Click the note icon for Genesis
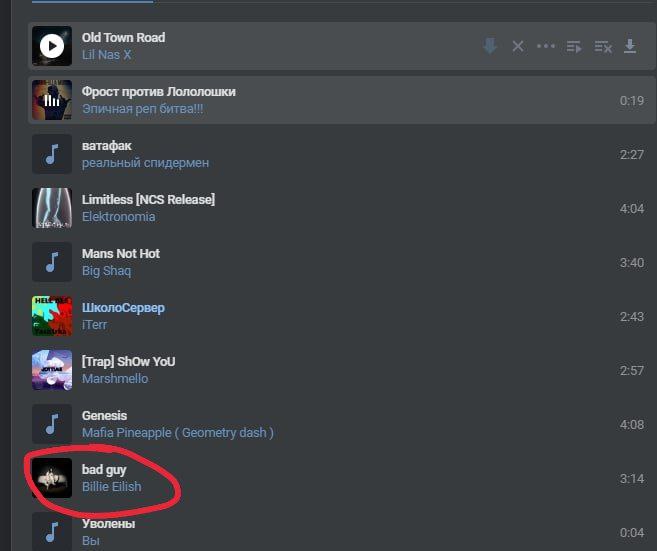Screen dimensions: 657x551 point(52,424)
